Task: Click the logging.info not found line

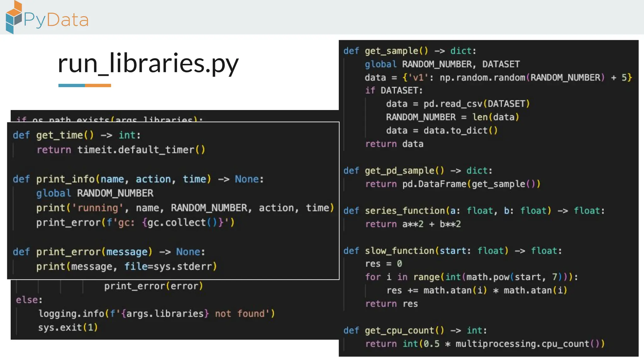Action: [x=157, y=314]
